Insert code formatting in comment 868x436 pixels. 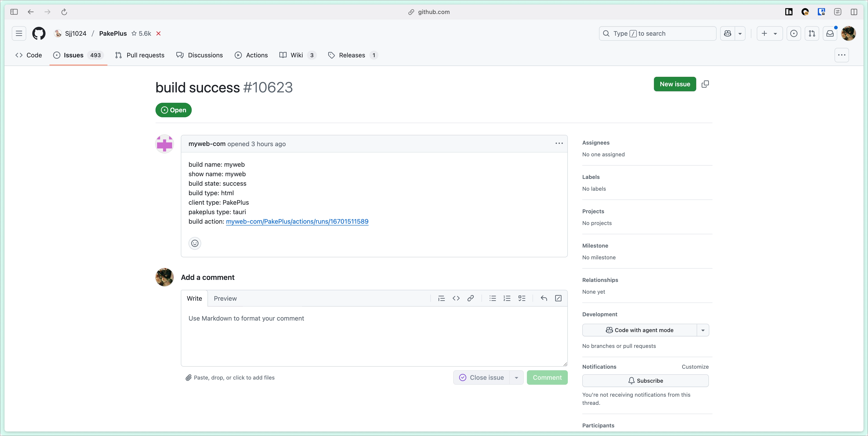click(456, 298)
